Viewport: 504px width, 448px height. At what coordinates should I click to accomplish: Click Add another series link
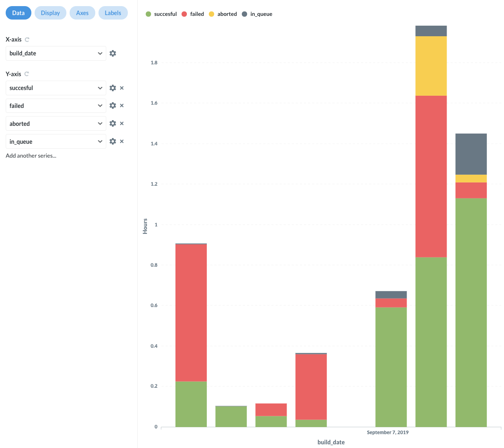(x=31, y=156)
